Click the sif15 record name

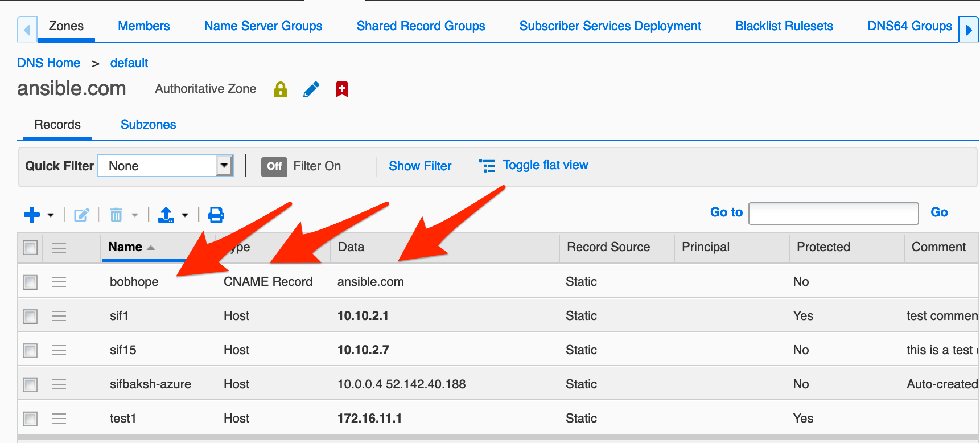pos(123,350)
